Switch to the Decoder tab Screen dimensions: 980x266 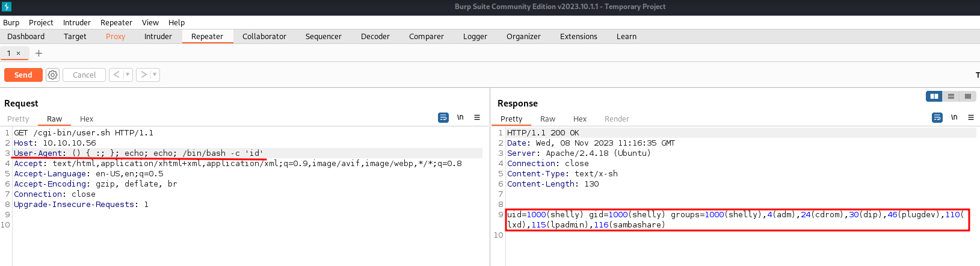tap(375, 36)
